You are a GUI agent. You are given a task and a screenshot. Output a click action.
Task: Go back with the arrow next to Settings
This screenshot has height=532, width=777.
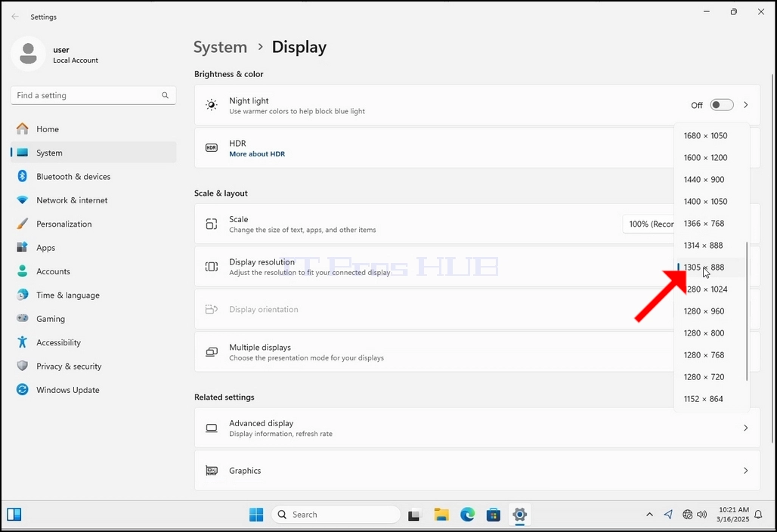coord(15,17)
